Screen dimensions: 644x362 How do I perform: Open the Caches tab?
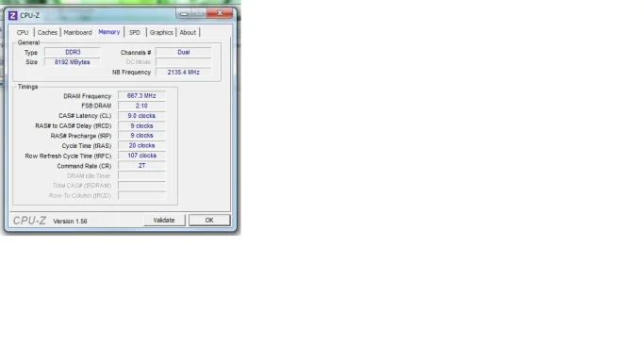(47, 32)
